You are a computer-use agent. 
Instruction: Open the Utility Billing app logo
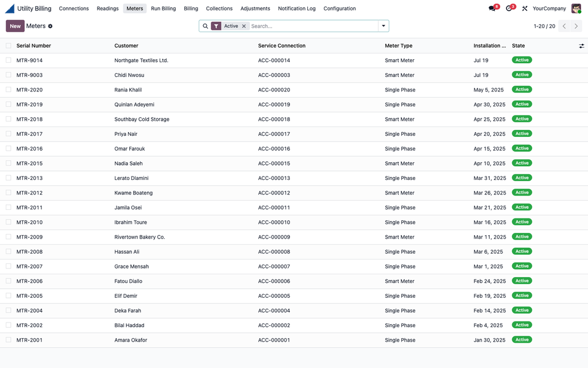pyautogui.click(x=10, y=8)
